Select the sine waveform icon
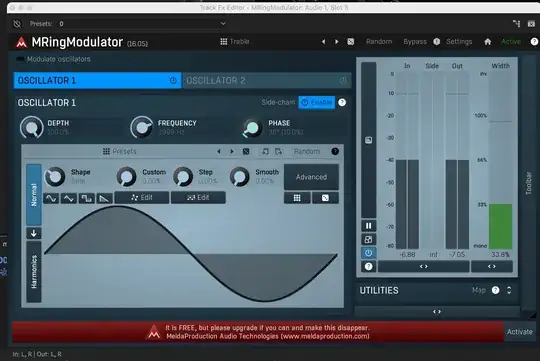Viewport: 540px width, 361px height. click(x=51, y=198)
